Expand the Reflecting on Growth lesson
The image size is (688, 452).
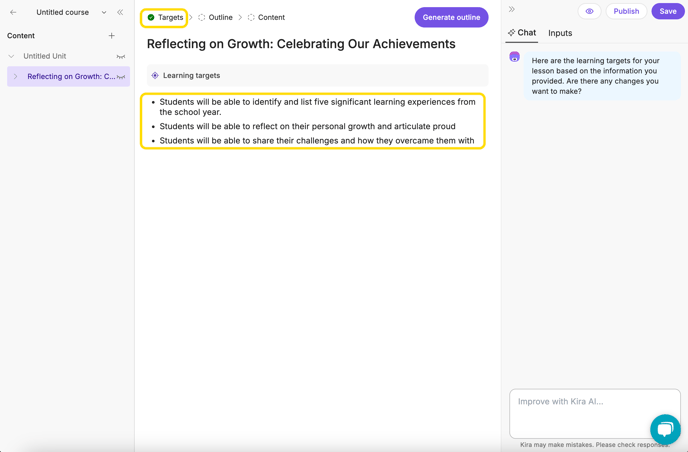15,76
